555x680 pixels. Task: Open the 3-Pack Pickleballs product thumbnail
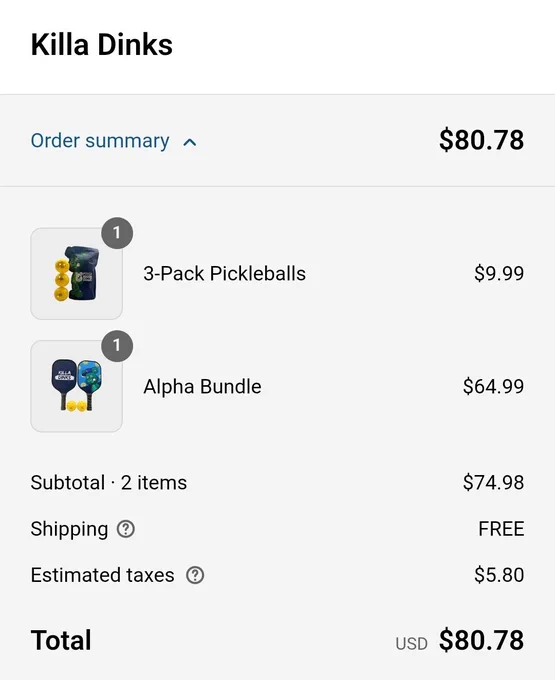tap(76, 274)
